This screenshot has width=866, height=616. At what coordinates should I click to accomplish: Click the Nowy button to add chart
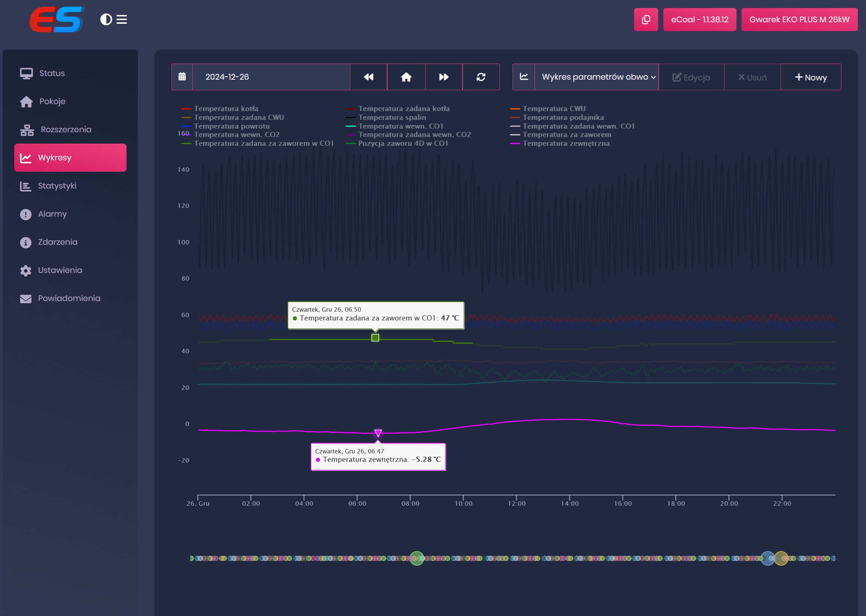tap(810, 77)
